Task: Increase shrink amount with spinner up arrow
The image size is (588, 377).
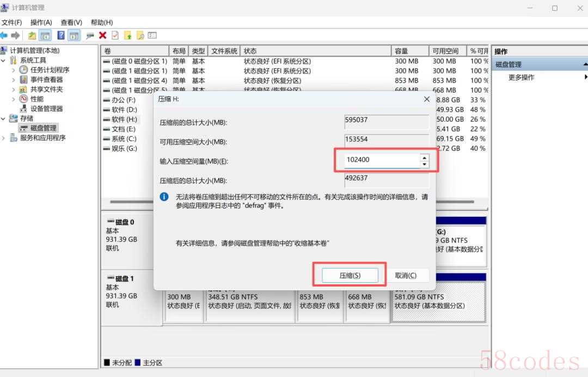Action: (x=424, y=157)
